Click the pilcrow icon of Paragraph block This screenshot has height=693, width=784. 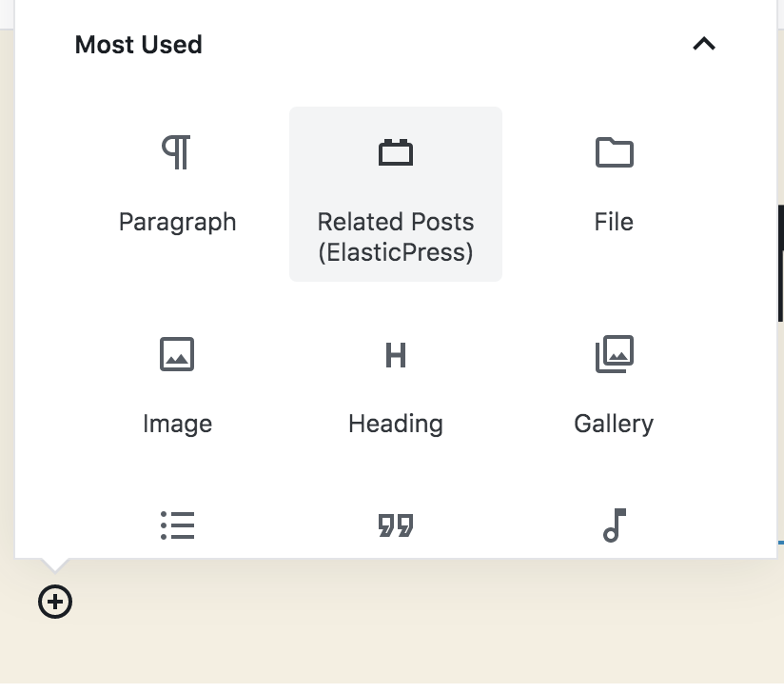point(177,152)
